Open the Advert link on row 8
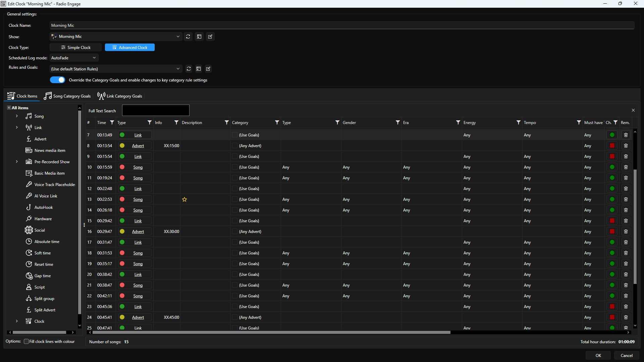Screen dimensions: 644x362 click(x=138, y=146)
